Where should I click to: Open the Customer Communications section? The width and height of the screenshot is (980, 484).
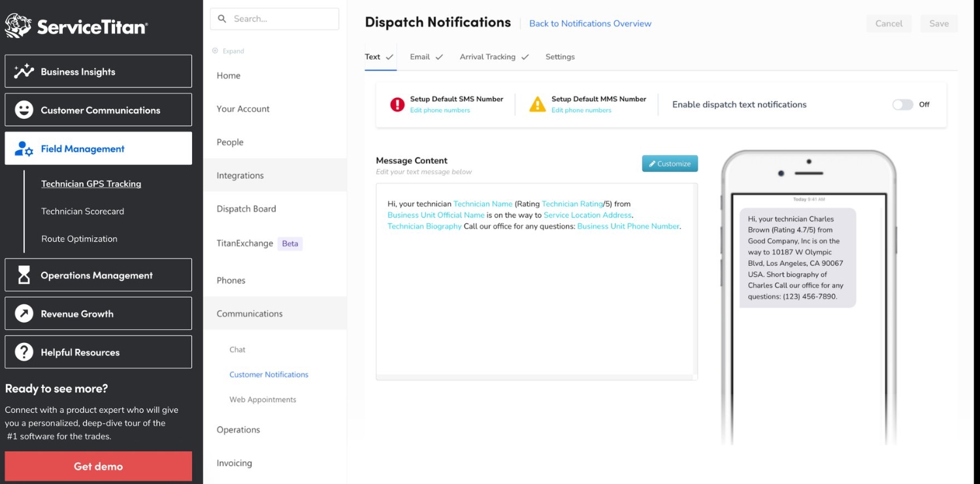click(99, 110)
